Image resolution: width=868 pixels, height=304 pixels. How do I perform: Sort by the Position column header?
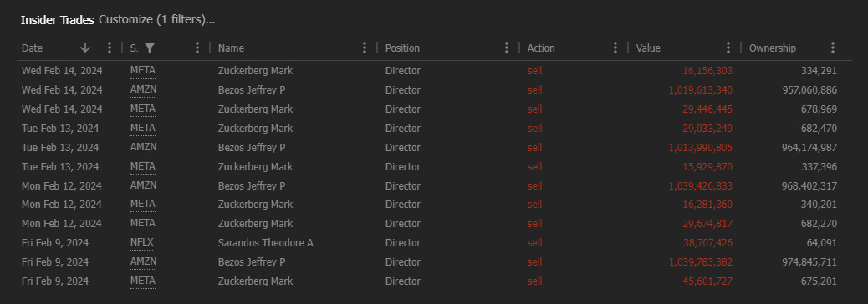(x=402, y=48)
